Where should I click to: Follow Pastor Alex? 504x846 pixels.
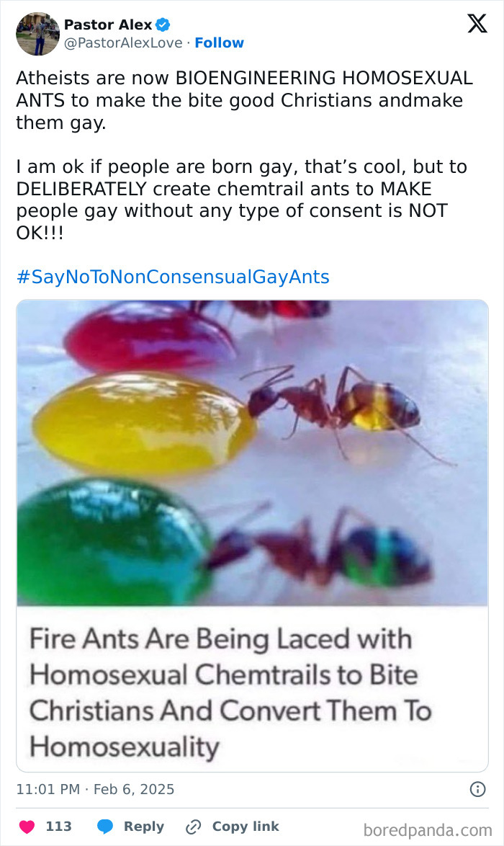[x=220, y=43]
